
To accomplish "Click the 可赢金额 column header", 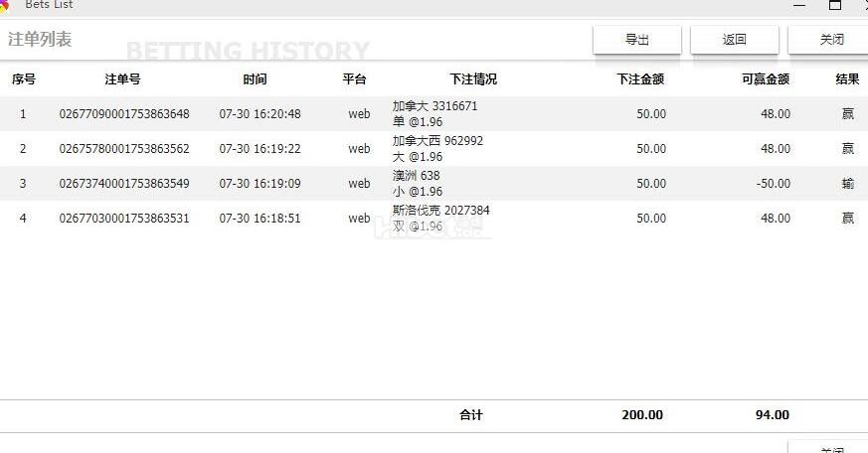I will [766, 79].
